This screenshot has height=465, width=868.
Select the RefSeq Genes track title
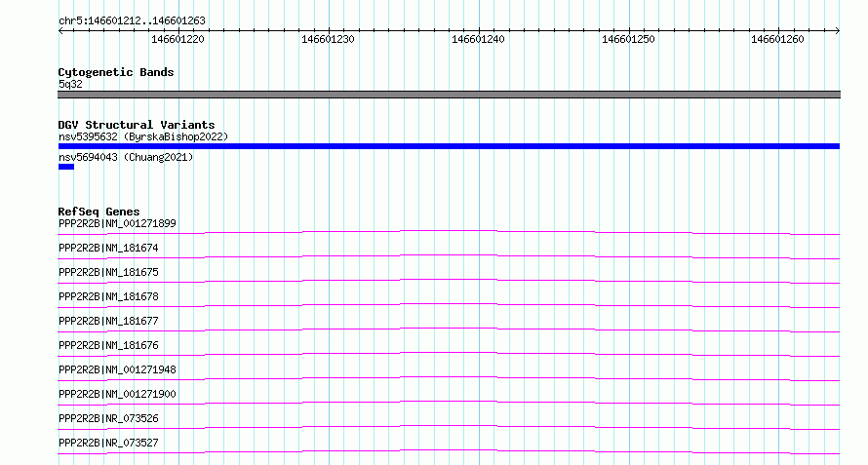tap(99, 212)
